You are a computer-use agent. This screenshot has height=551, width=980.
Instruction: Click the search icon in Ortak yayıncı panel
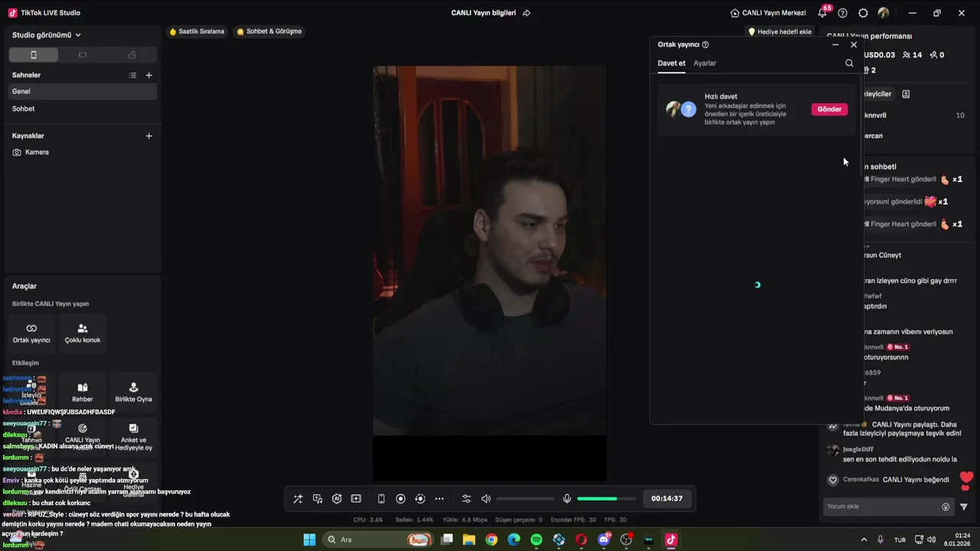point(849,64)
